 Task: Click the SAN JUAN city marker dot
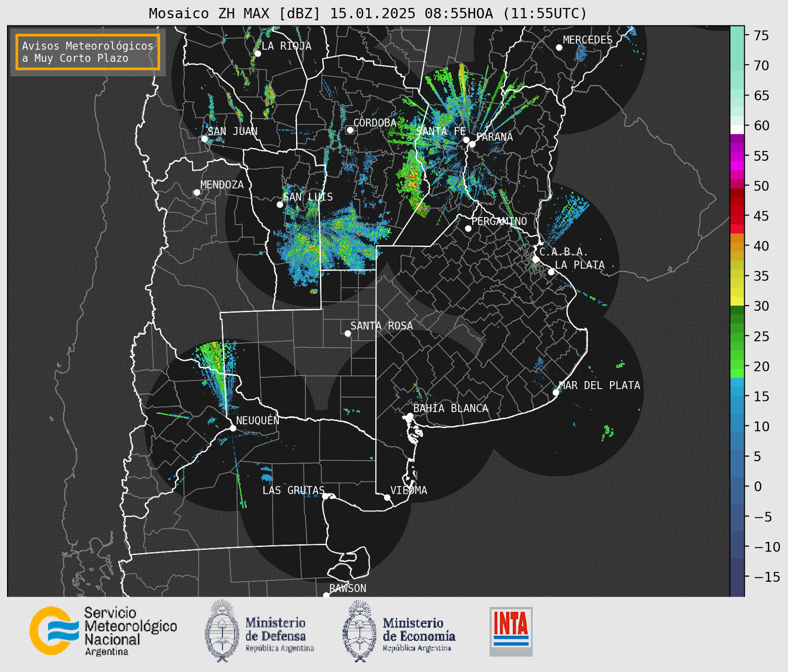pyautogui.click(x=204, y=139)
